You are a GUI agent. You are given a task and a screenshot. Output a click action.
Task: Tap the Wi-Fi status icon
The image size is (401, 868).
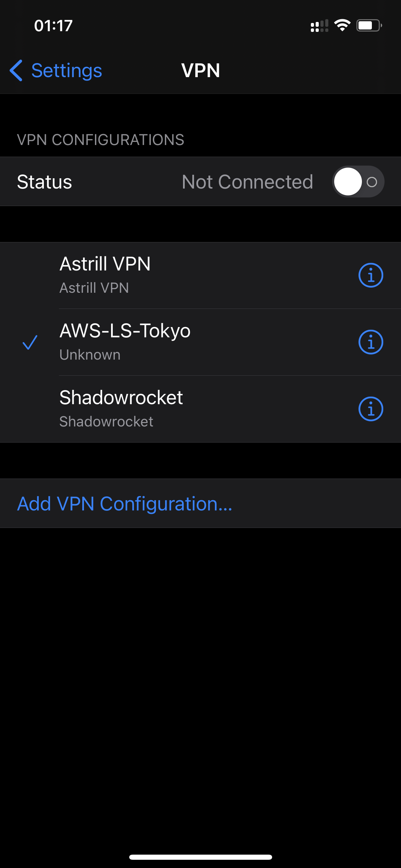[342, 25]
